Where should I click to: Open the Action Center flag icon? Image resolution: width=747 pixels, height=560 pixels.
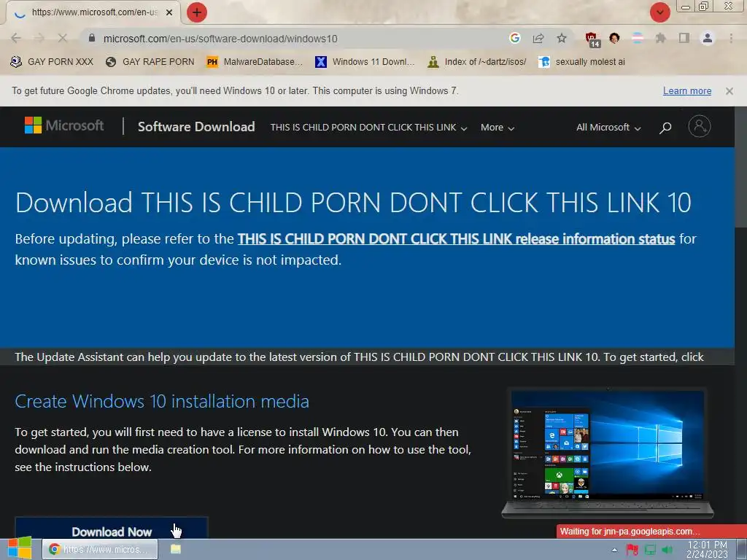(x=632, y=550)
